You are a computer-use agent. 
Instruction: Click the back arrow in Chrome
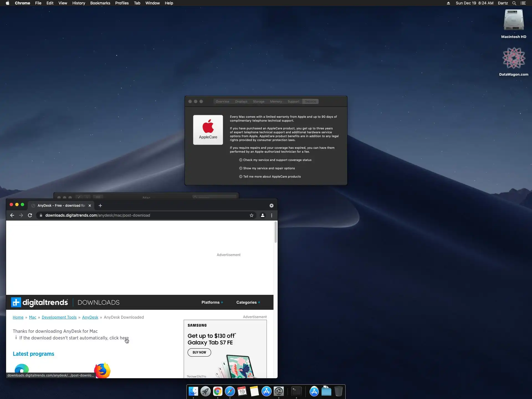[12, 215]
